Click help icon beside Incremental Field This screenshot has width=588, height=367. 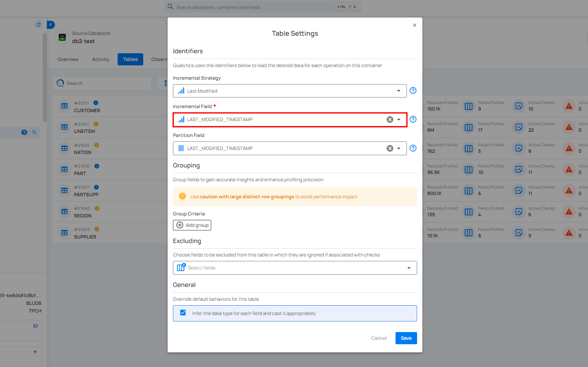(413, 119)
